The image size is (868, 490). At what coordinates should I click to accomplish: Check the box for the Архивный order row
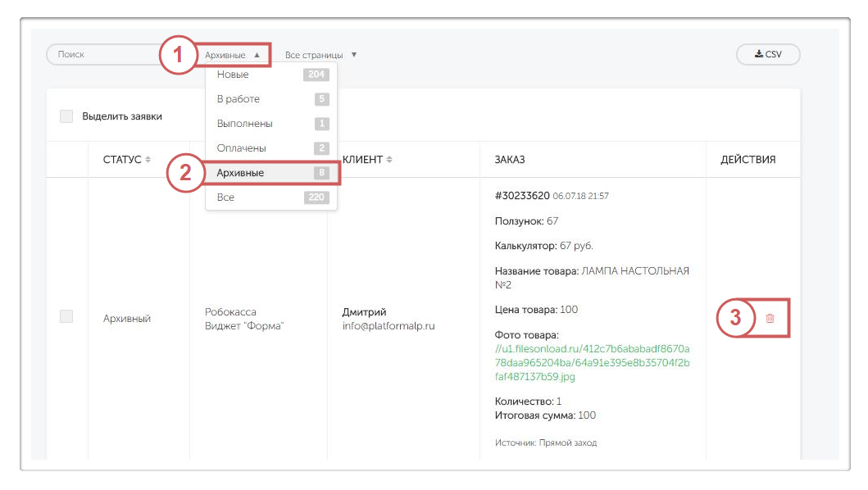pos(66,316)
